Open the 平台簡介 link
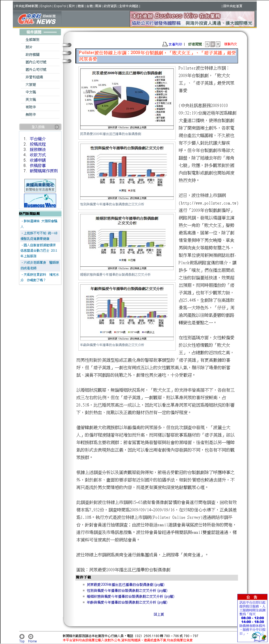 click(38, 139)
